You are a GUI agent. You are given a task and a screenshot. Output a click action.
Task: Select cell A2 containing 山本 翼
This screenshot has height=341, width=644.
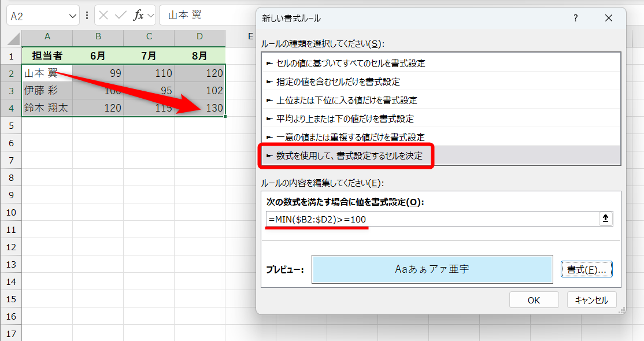pyautogui.click(x=47, y=73)
